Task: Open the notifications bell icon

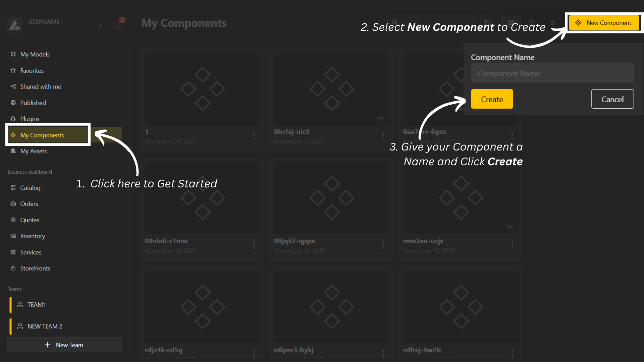Action: click(x=117, y=25)
